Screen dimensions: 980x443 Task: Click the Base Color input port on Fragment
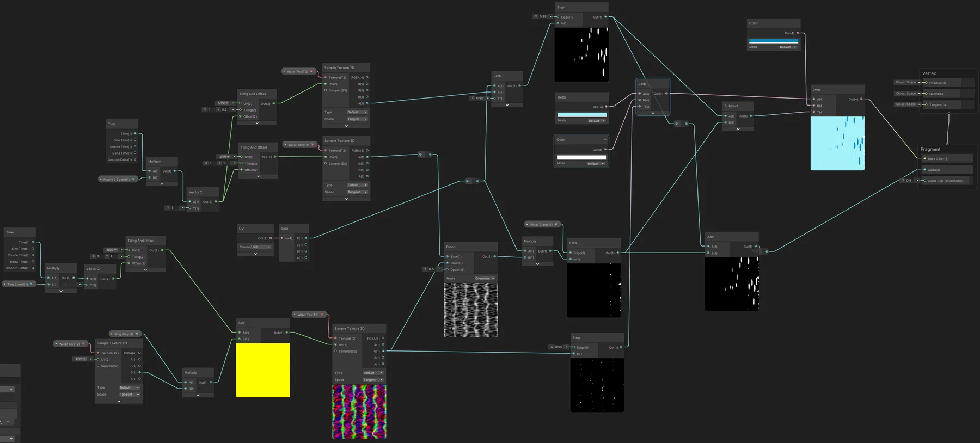click(x=924, y=159)
